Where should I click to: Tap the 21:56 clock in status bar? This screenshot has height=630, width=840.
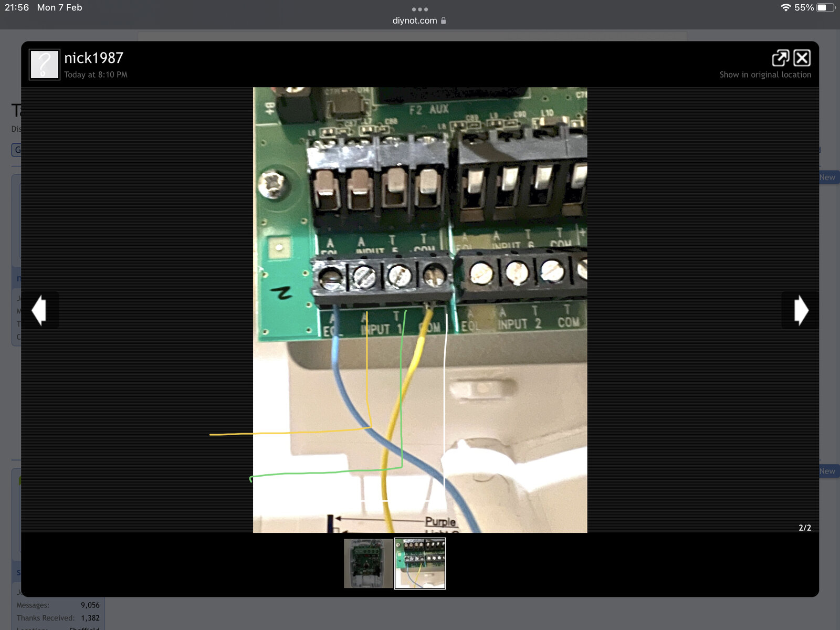[x=17, y=7]
